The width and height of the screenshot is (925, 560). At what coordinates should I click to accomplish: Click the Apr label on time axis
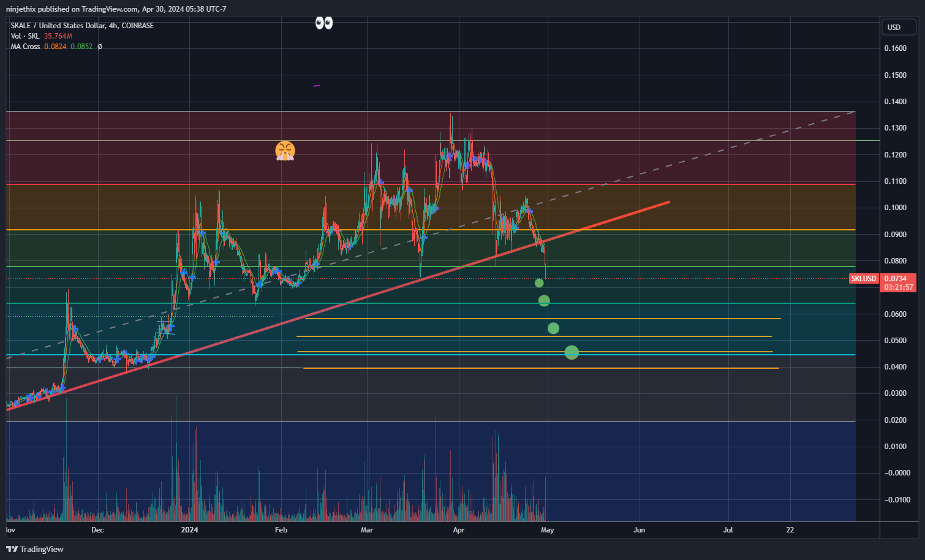tap(459, 530)
